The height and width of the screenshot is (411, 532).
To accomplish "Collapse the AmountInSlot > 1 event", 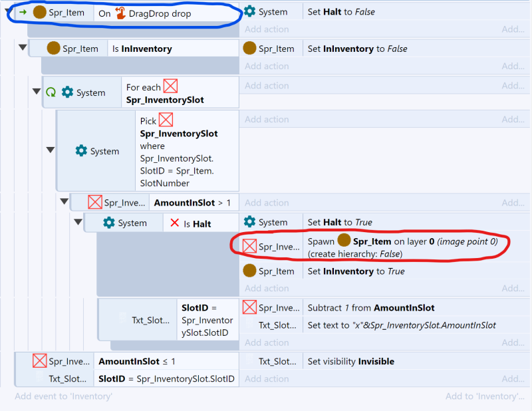I will click(64, 202).
